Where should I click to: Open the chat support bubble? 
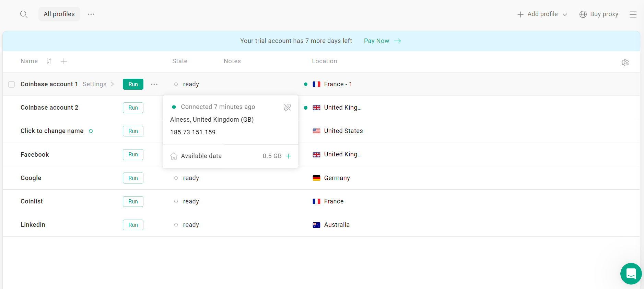click(631, 274)
